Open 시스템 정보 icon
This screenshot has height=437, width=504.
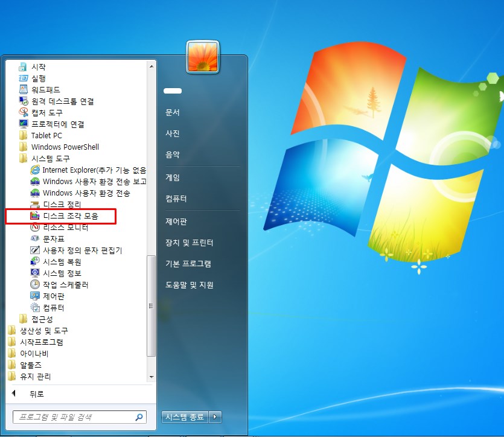click(x=35, y=273)
